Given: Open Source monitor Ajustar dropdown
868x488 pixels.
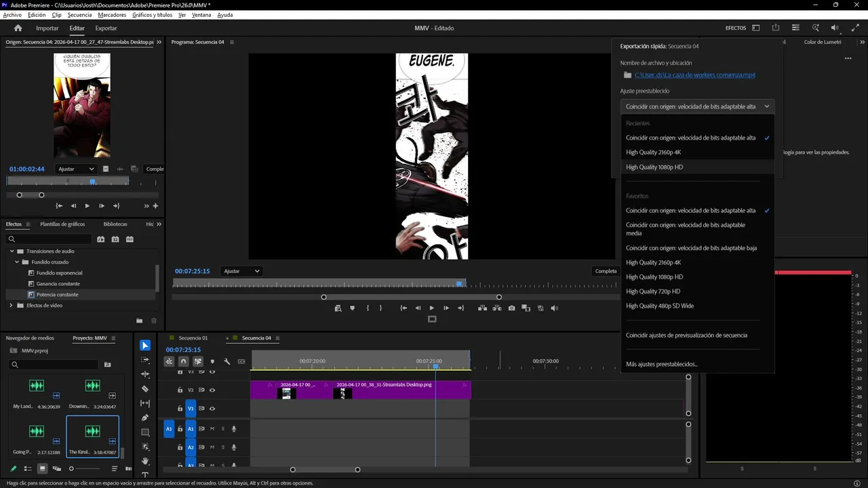Looking at the screenshot, I should click(76, 169).
